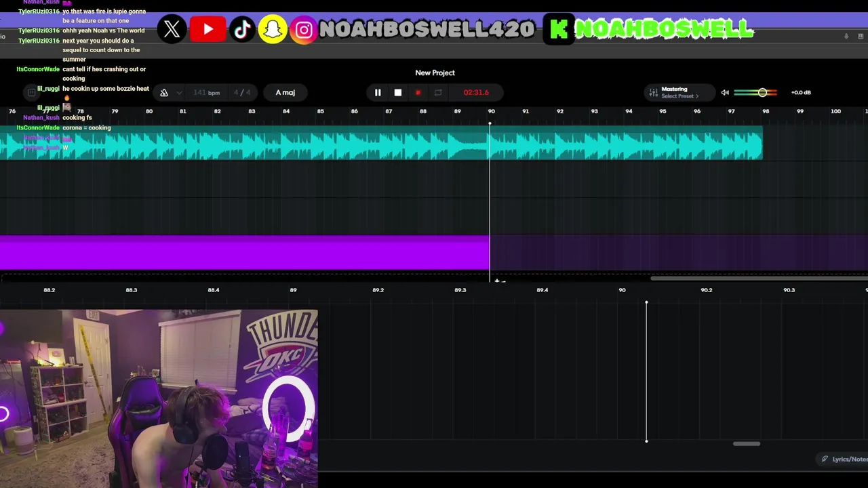868x488 pixels.
Task: Jump to bar 80 on the top ruler
Action: coord(149,111)
